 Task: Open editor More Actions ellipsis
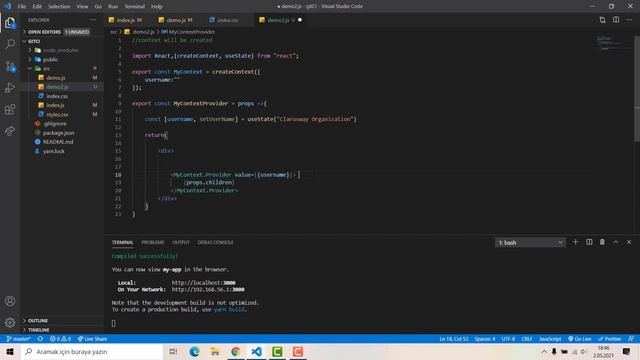point(629,20)
